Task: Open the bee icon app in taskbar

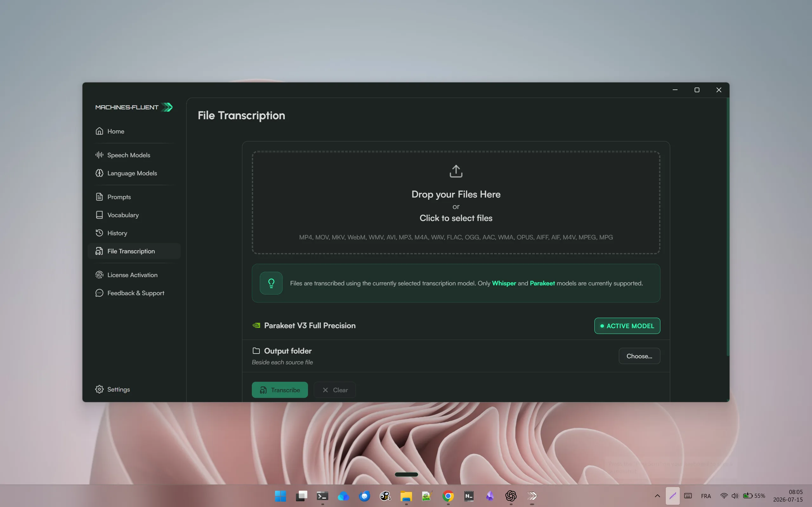Action: [385, 496]
